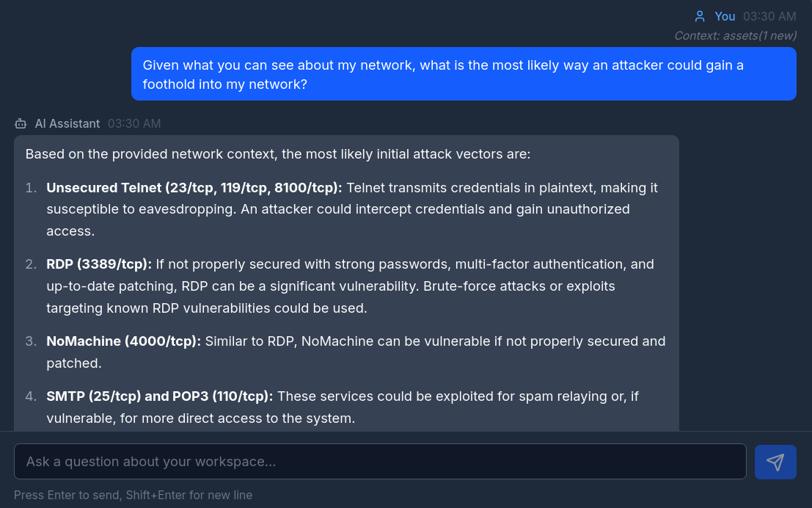Click the numbered item 1 marker
Image resolution: width=812 pixels, height=508 pixels.
pyautogui.click(x=30, y=187)
